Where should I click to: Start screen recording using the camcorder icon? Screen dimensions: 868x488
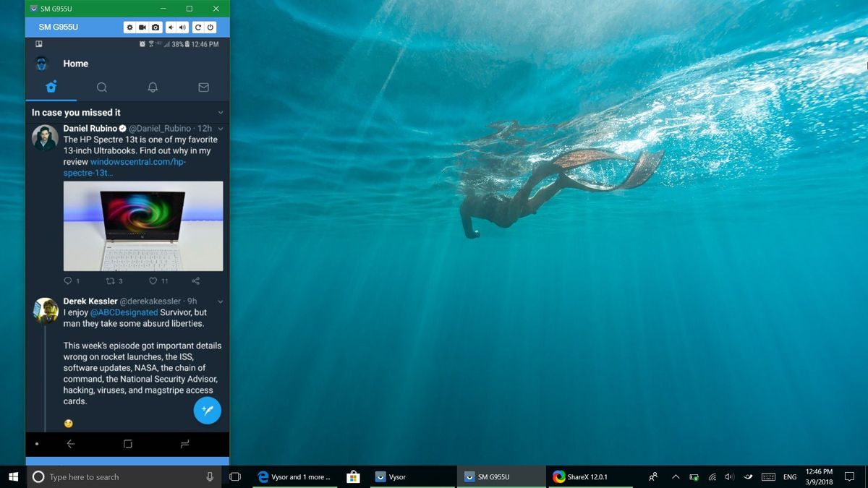click(x=142, y=27)
